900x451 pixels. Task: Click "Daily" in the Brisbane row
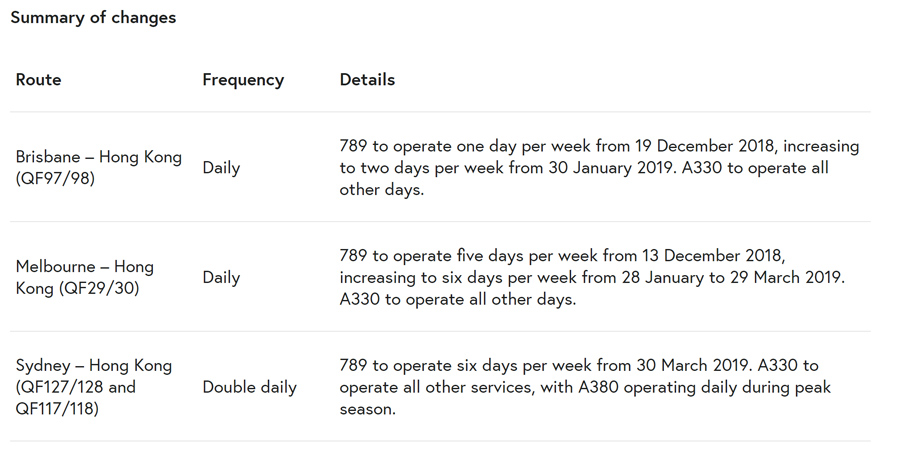pyautogui.click(x=221, y=168)
